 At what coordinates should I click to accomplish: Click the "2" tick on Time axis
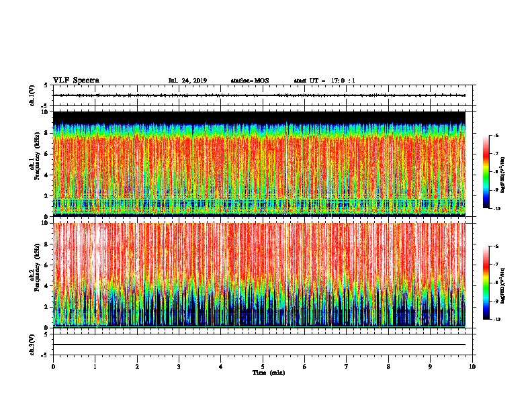tap(137, 367)
